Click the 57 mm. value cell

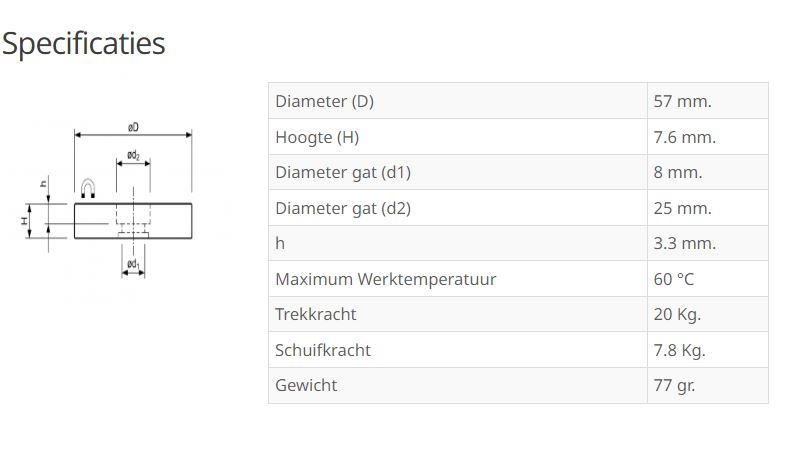(x=682, y=101)
